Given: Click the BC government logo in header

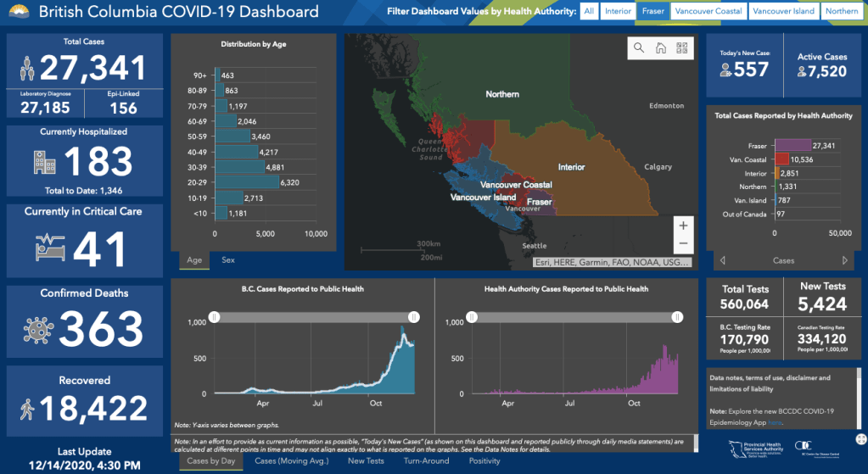Looking at the screenshot, I should tap(17, 12).
